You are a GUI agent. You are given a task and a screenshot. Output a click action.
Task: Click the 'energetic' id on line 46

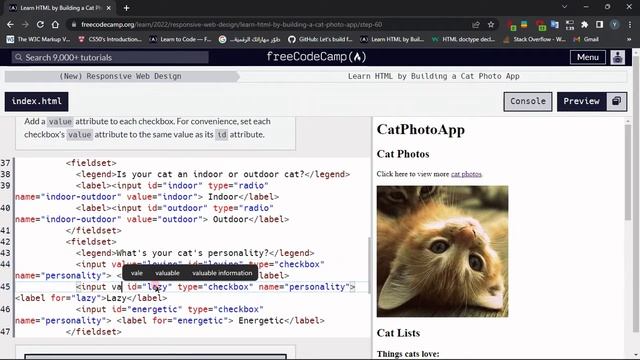click(154, 309)
